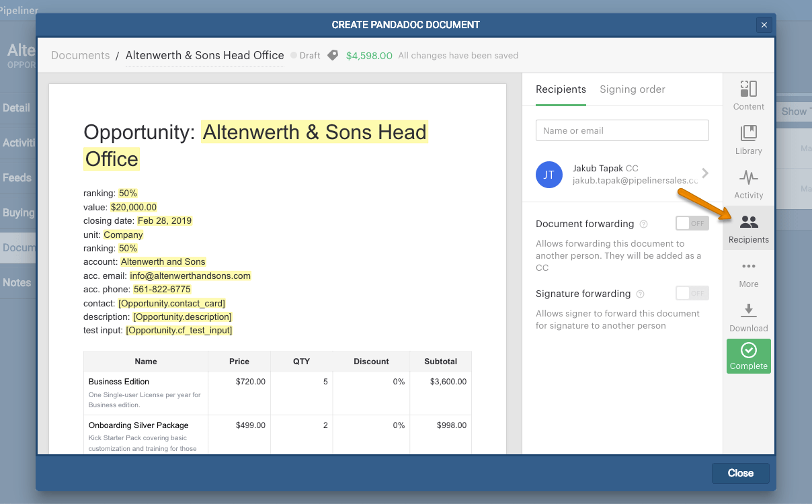Expand Jakub Tapak recipient details
This screenshot has width=812, height=504.
pyautogui.click(x=705, y=174)
